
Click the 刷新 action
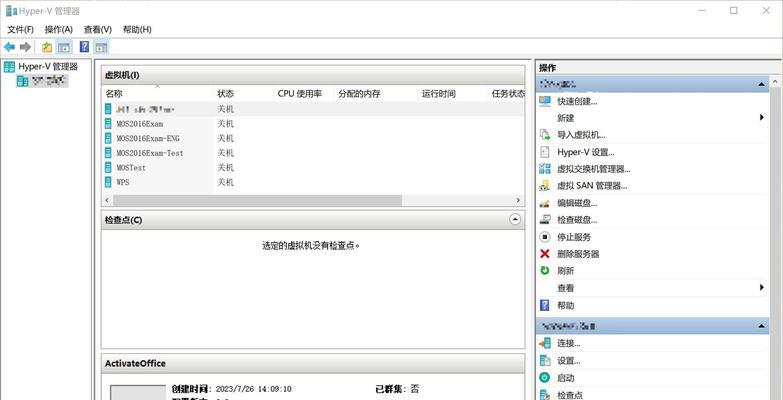pyautogui.click(x=566, y=271)
